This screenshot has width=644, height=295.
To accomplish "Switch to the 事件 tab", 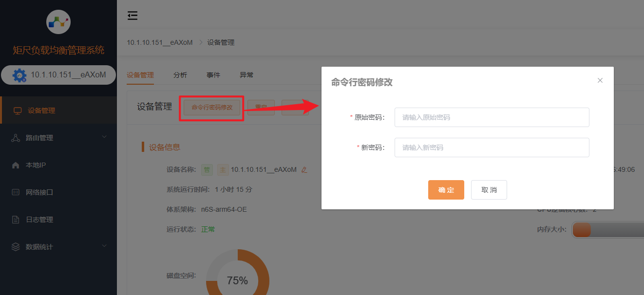I will [213, 74].
